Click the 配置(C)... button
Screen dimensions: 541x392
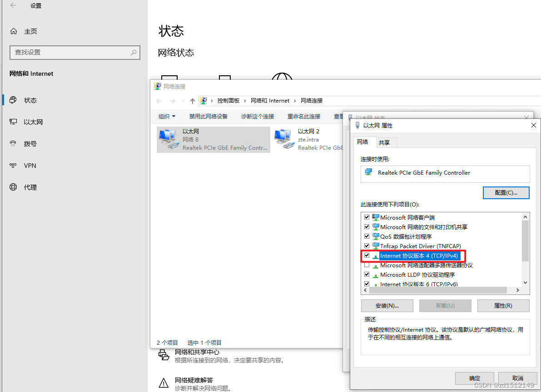pyautogui.click(x=506, y=193)
